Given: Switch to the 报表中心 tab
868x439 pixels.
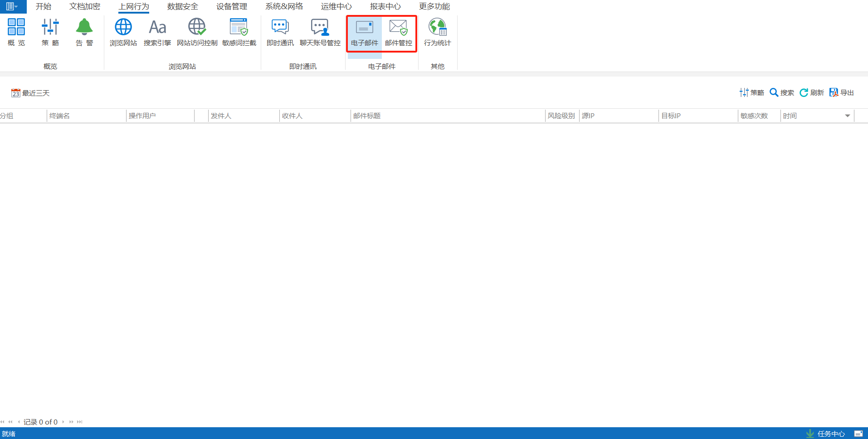Looking at the screenshot, I should pos(385,6).
